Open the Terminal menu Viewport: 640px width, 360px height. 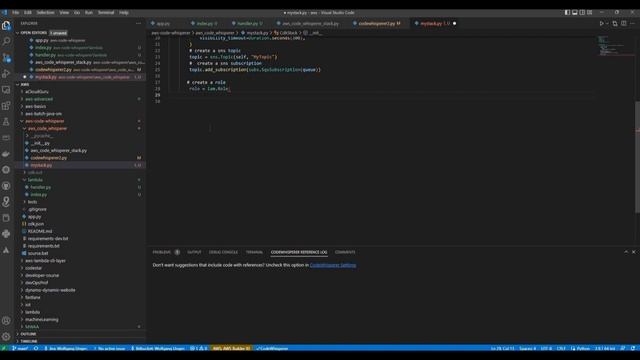(106, 13)
